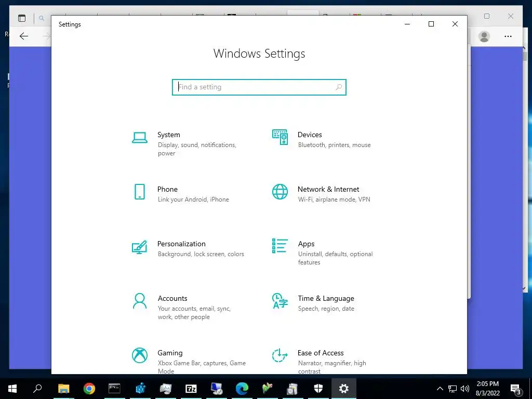Show hidden system tray icons
532x399 pixels.
click(x=440, y=389)
